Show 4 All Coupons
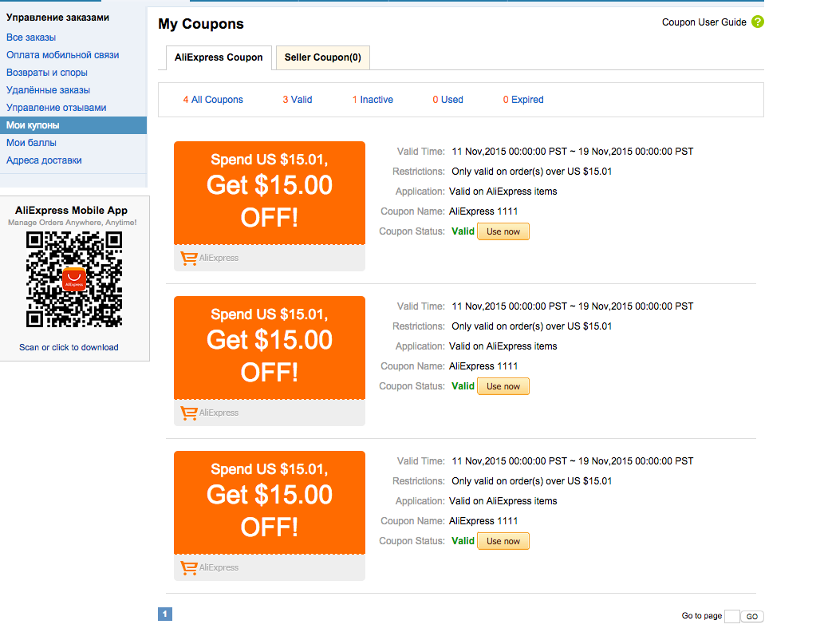 tap(213, 100)
